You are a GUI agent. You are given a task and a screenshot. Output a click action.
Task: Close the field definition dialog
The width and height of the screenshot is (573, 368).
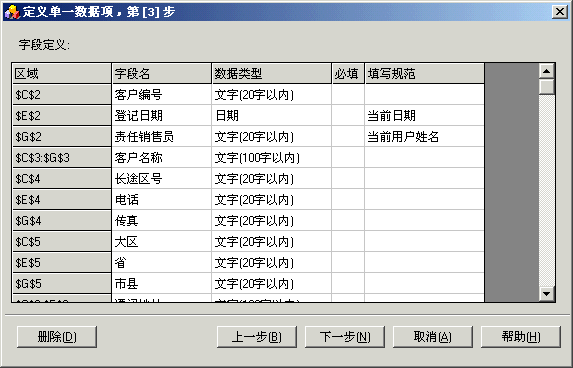[559, 12]
